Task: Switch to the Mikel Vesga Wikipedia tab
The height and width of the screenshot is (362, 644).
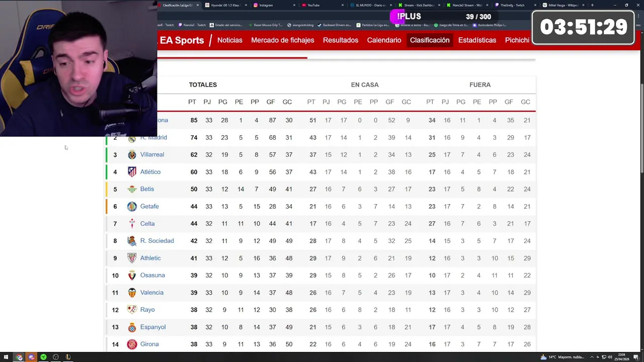Action: [x=563, y=5]
